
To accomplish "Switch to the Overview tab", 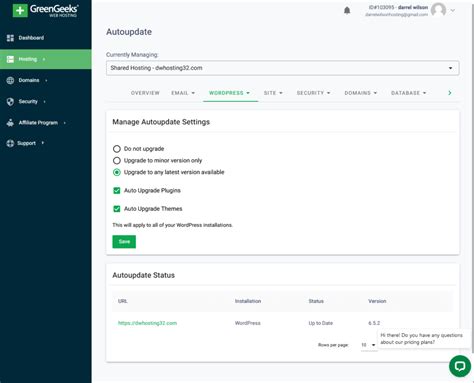I will pos(145,93).
